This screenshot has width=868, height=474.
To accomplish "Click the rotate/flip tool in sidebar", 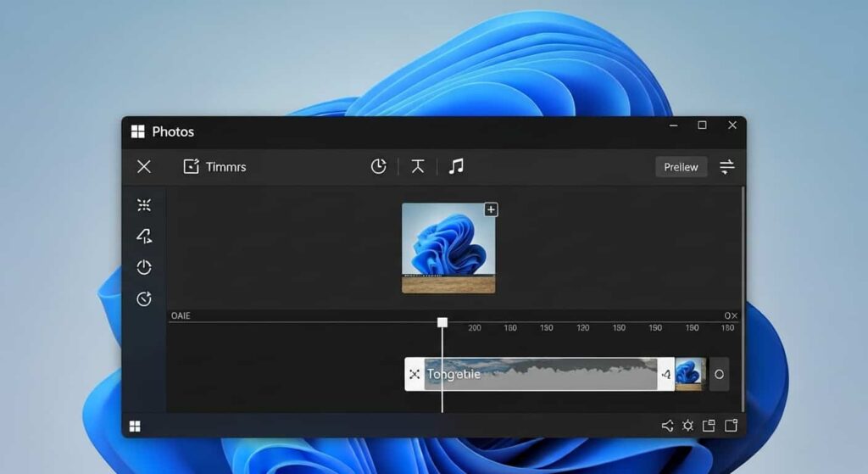I will (144, 237).
